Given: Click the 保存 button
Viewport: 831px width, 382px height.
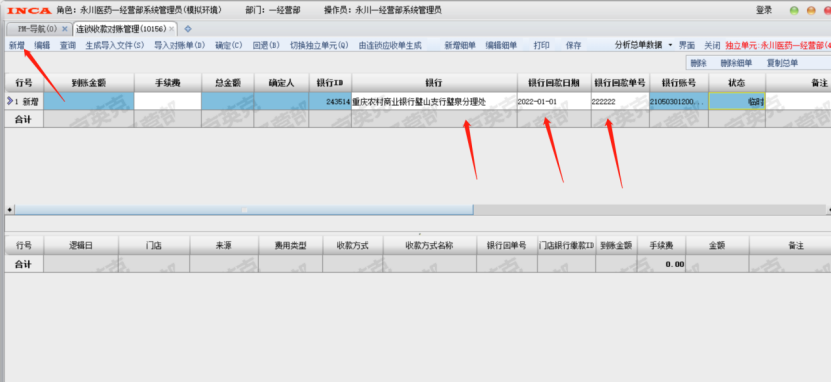Looking at the screenshot, I should [x=573, y=46].
